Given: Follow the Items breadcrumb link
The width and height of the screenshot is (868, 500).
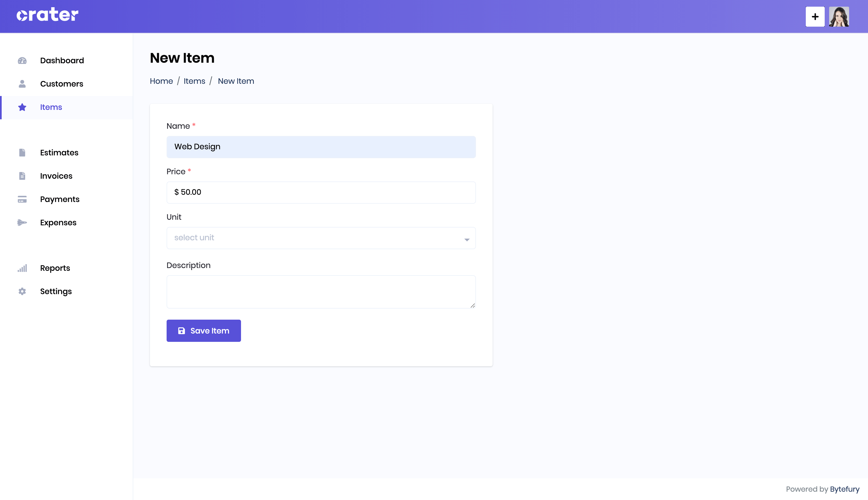Looking at the screenshot, I should coord(194,81).
